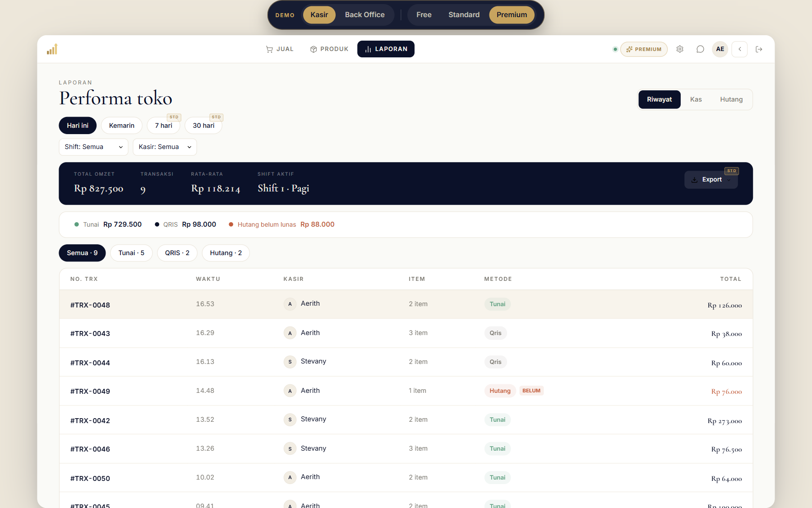The image size is (812, 508).
Task: Select the Free plan toggle
Action: coord(424,15)
